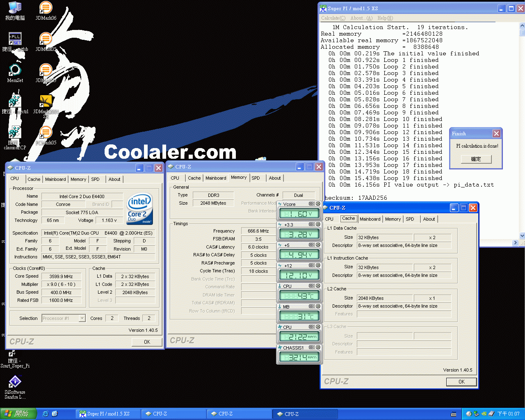
Task: Click Super PI horizontal scrollbar right arrow
Action: point(515,243)
